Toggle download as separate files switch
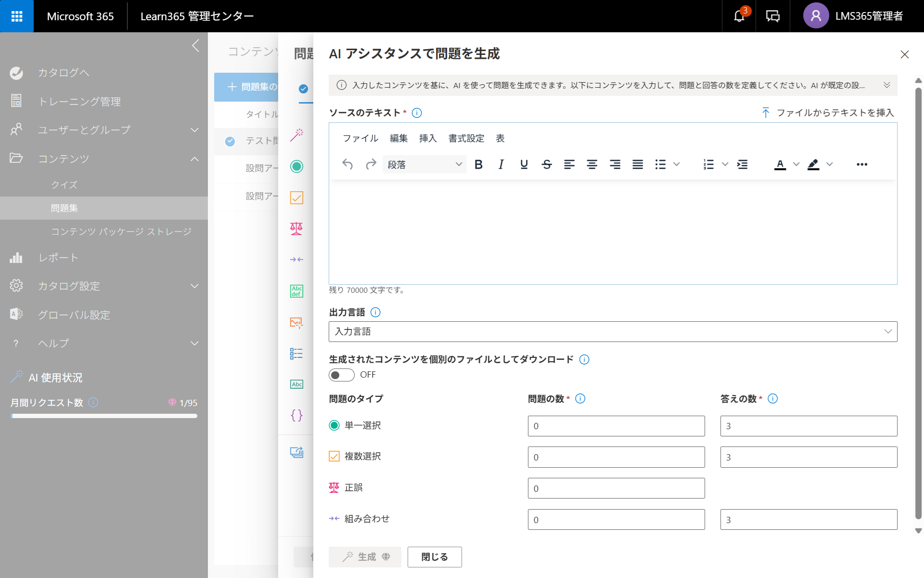 [x=342, y=375]
